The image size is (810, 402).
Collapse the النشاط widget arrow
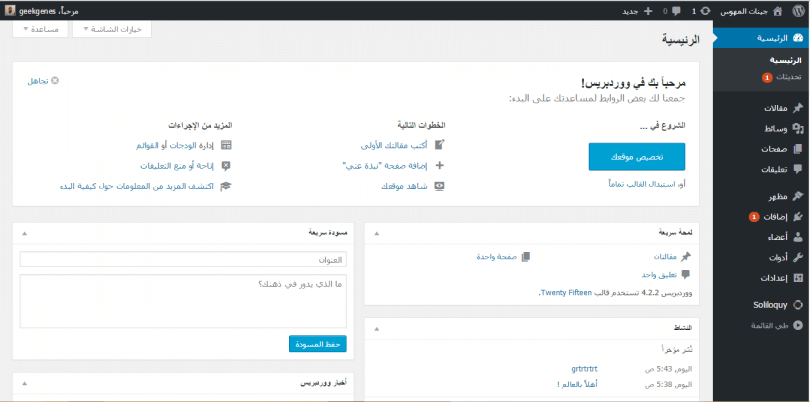click(x=376, y=329)
